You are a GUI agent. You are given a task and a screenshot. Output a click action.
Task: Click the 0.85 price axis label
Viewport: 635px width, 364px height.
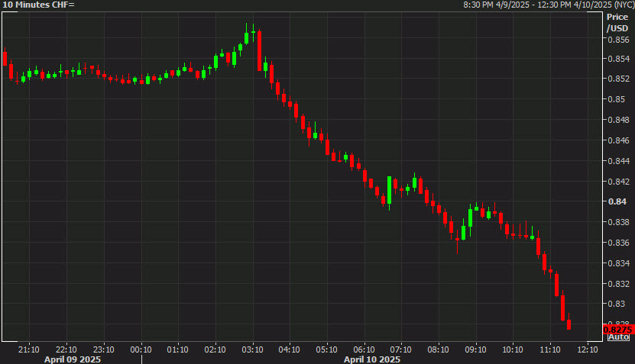[615, 99]
